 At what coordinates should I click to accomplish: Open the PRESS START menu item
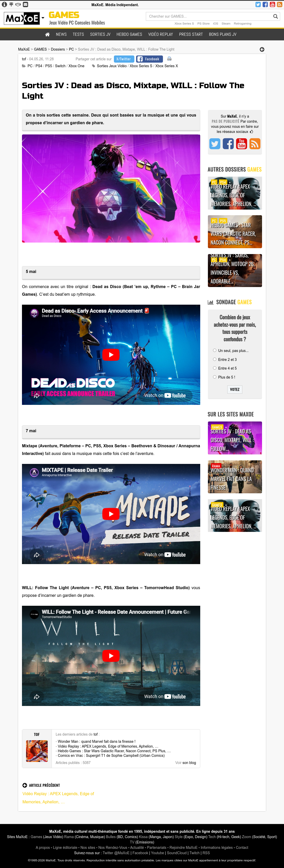click(191, 34)
